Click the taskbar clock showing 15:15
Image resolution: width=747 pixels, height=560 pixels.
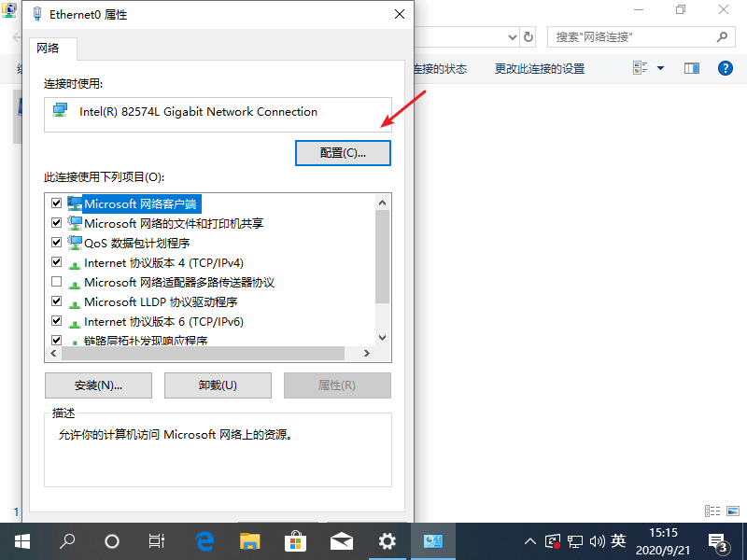click(x=663, y=541)
